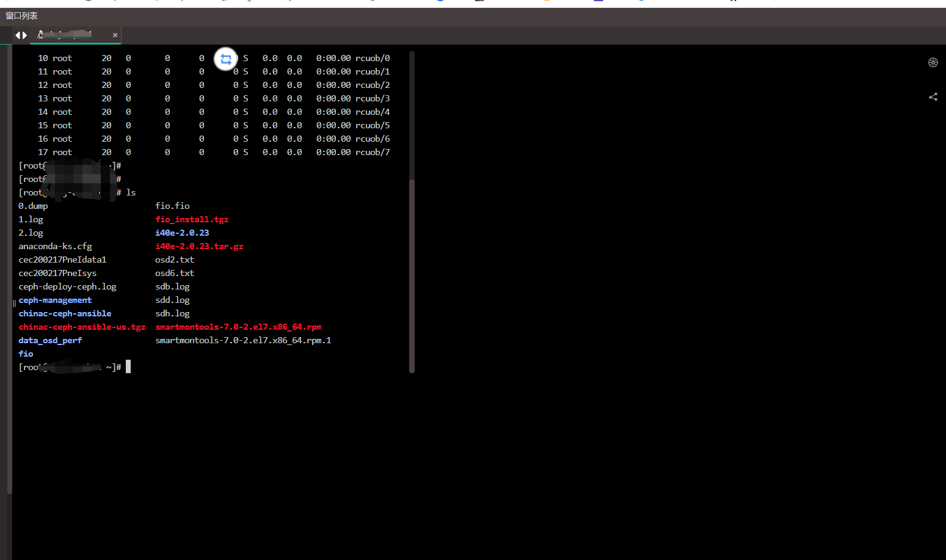Click the fio.fio filename
946x560 pixels.
[x=172, y=206]
